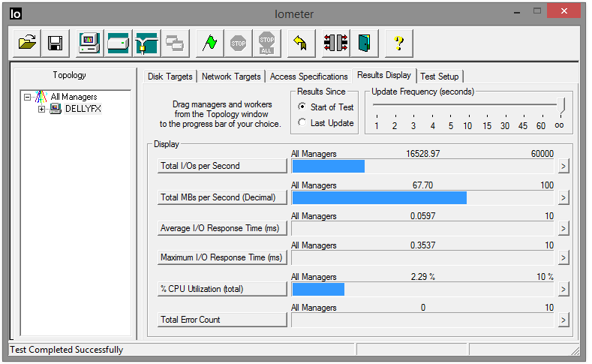Open the About/help question mark icon
Viewport: 592px width, 364px height.
point(398,43)
